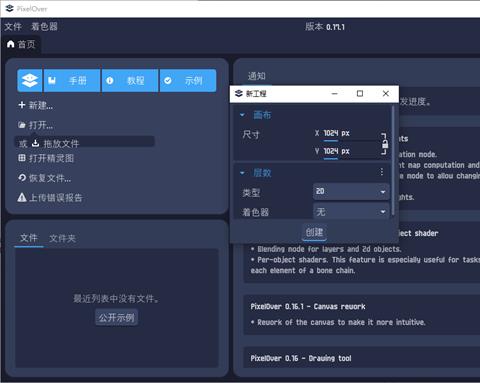Open the 教程 tutorials button
480x383 pixels.
(130, 80)
